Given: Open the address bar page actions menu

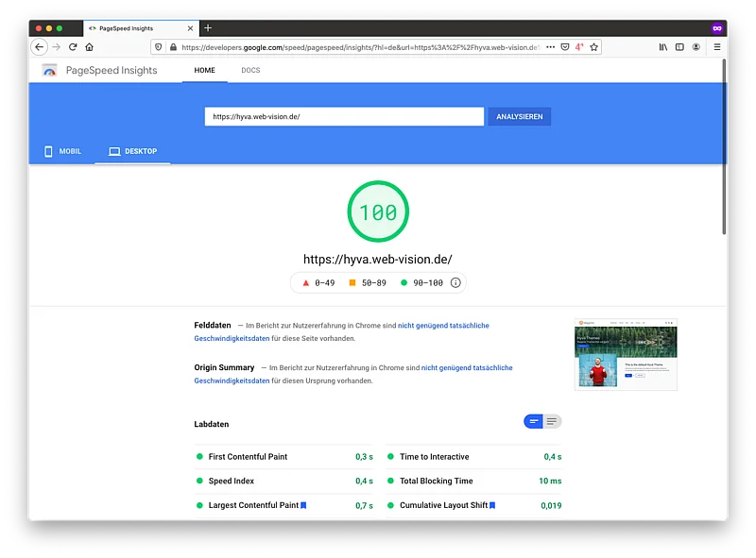Looking at the screenshot, I should (550, 46).
